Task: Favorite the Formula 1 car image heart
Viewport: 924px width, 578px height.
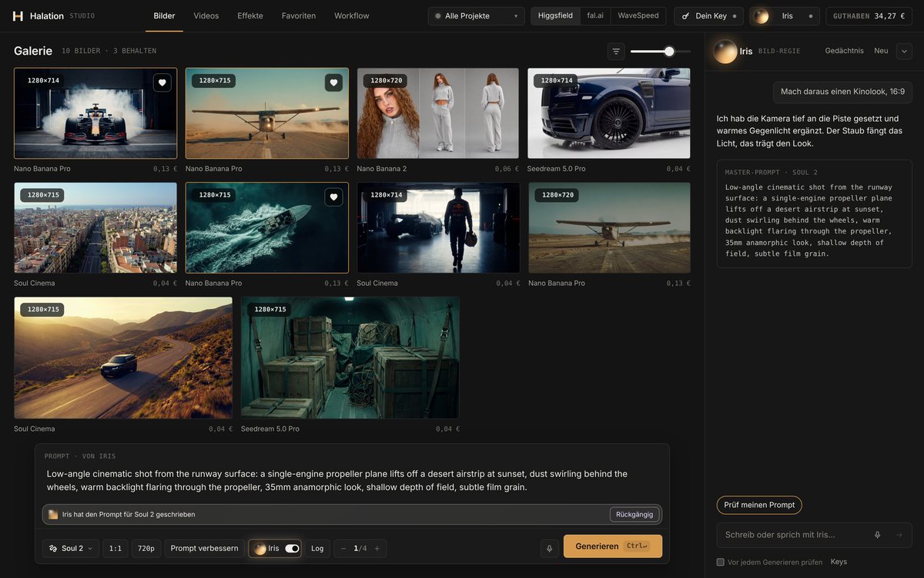Action: [x=162, y=82]
